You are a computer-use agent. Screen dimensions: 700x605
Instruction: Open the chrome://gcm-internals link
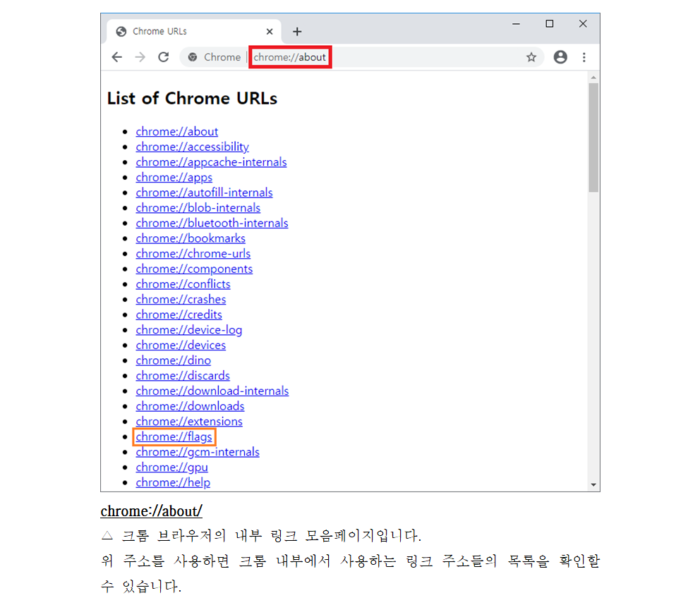coord(198,452)
